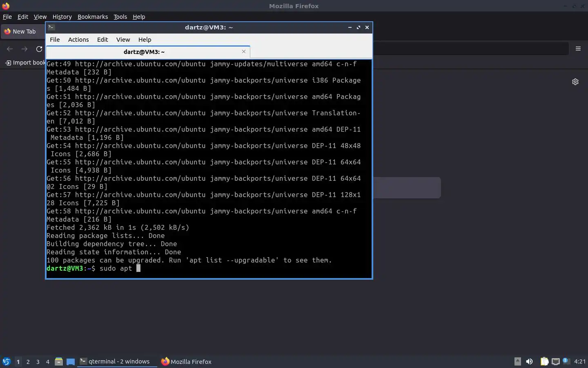Open the file manager from the panel
Viewport: 588px width, 368px height.
pos(59,361)
